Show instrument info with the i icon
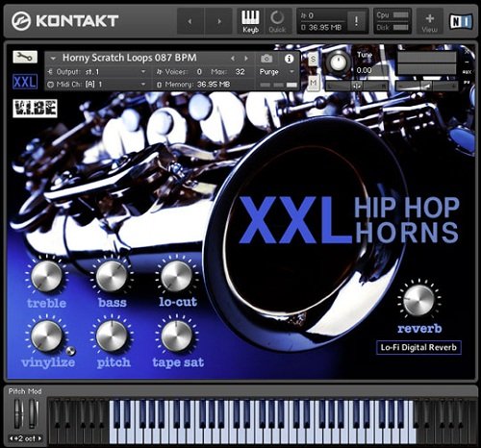The height and width of the screenshot is (448, 481). click(x=289, y=59)
